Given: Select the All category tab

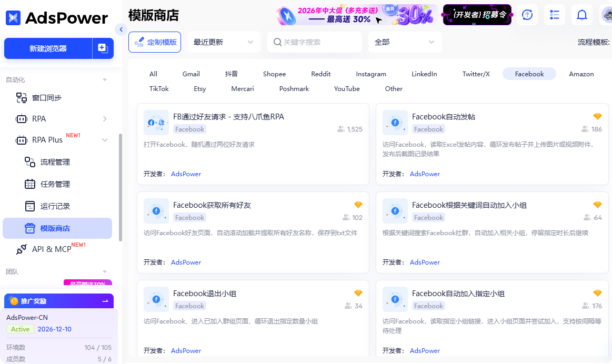Looking at the screenshot, I should tap(153, 74).
